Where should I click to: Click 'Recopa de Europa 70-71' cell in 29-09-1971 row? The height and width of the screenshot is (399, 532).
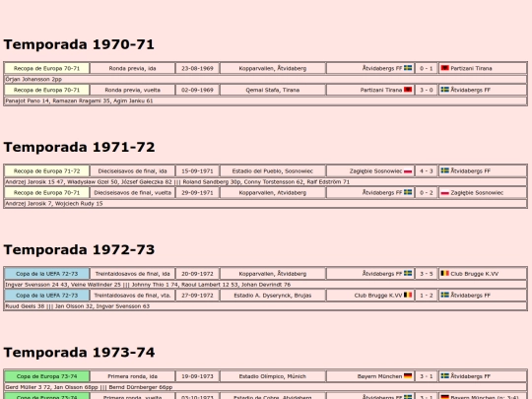47,193
